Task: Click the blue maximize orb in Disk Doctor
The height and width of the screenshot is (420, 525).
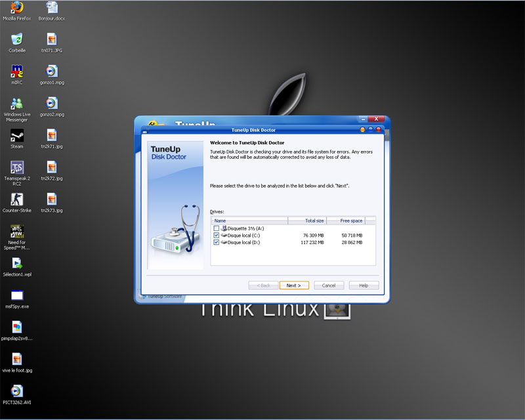Action: [x=370, y=130]
